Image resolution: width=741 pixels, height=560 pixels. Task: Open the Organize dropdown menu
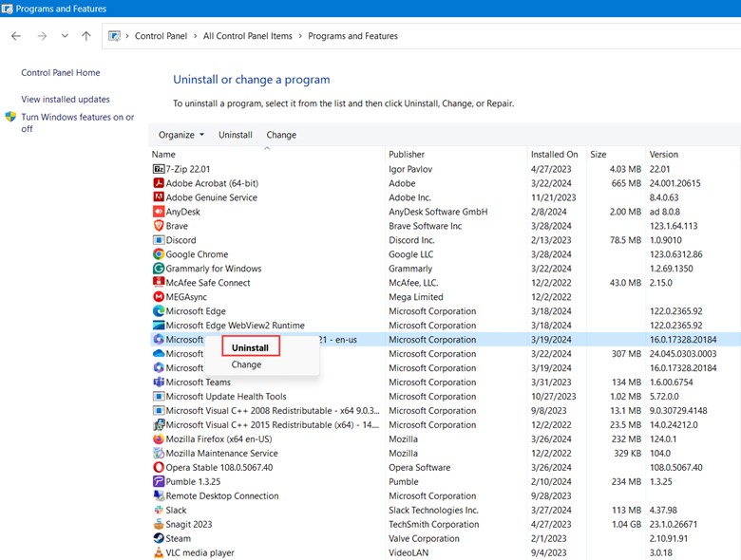[x=181, y=135]
